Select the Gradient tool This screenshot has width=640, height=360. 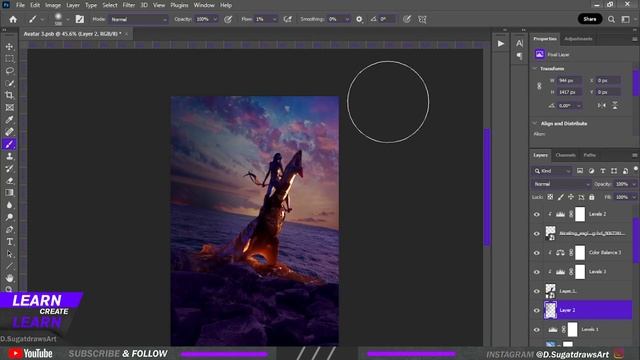point(9,193)
